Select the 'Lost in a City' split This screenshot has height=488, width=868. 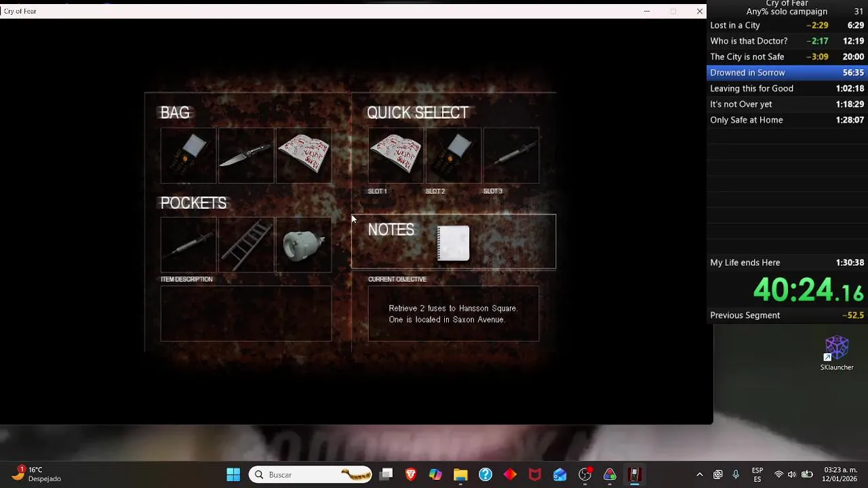coord(787,25)
